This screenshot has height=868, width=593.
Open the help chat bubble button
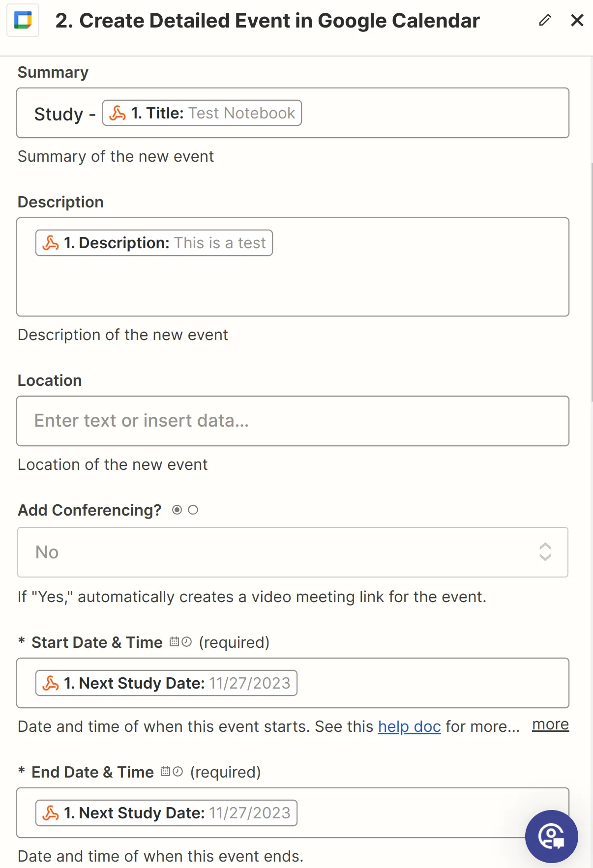[x=551, y=836]
